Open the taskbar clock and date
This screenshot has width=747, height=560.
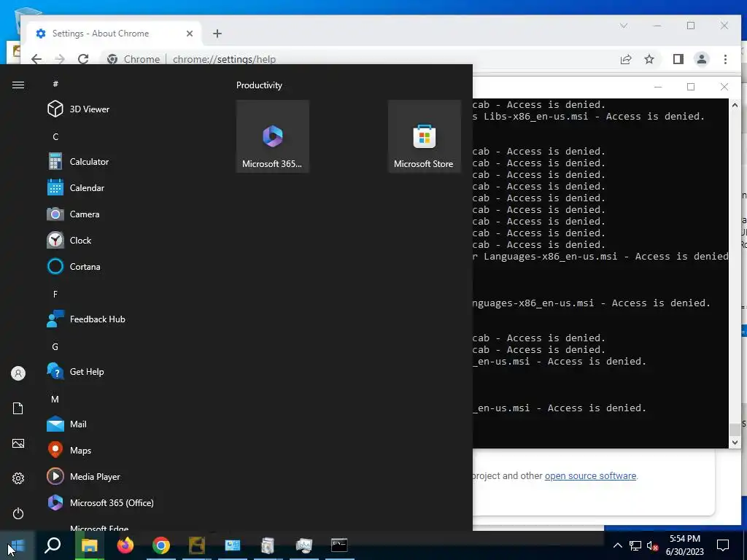click(x=684, y=545)
